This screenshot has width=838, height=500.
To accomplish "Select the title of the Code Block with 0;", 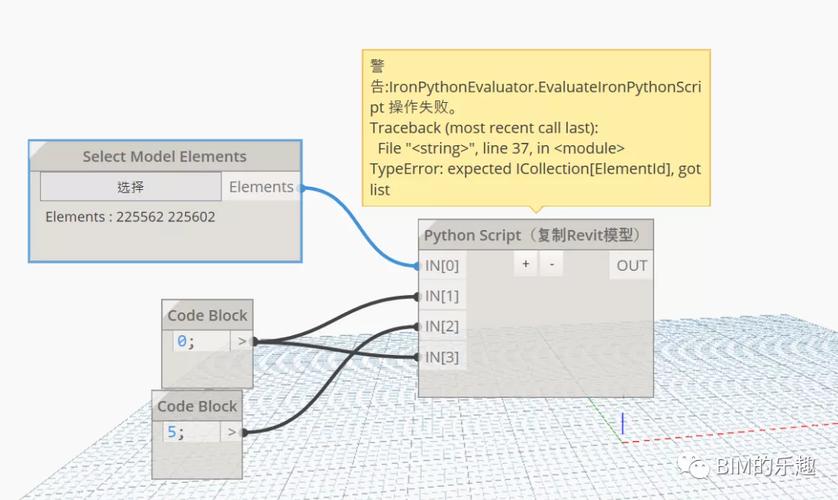I will pos(207,315).
